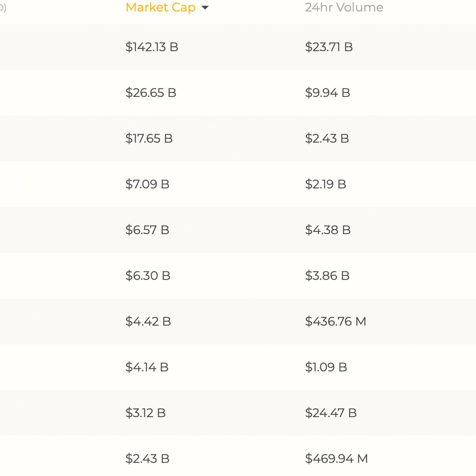Click the $9.94 B volume value
The height and width of the screenshot is (476, 476).
click(x=328, y=93)
